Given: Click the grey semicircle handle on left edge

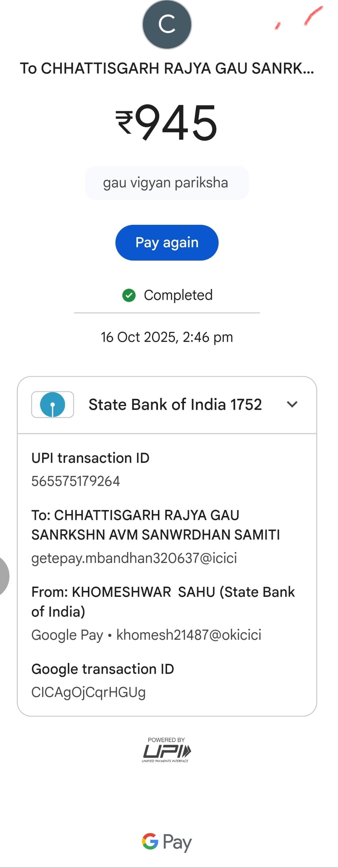Looking at the screenshot, I should (3, 576).
